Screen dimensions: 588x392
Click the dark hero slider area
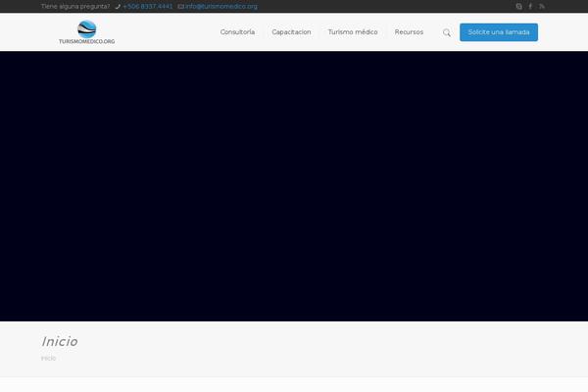(294, 186)
